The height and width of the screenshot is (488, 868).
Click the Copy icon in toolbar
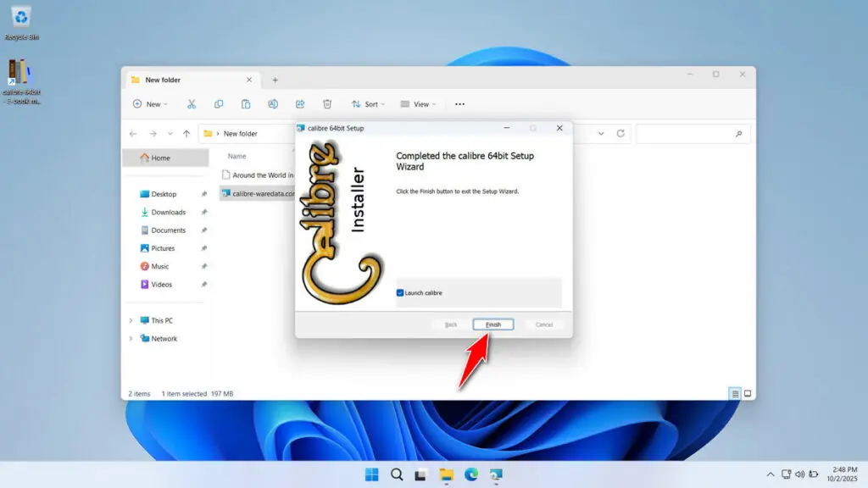point(219,104)
